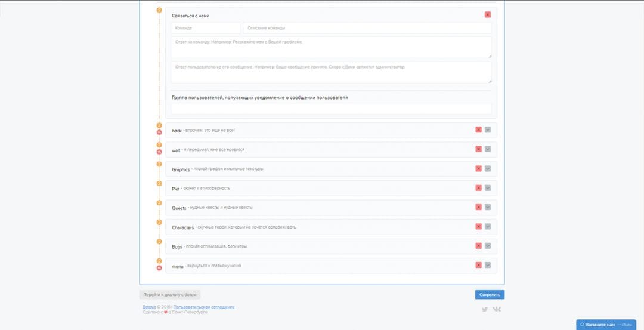644x330 pixels.
Task: Click the red marker icon beside 'wait'
Action: 159,152
